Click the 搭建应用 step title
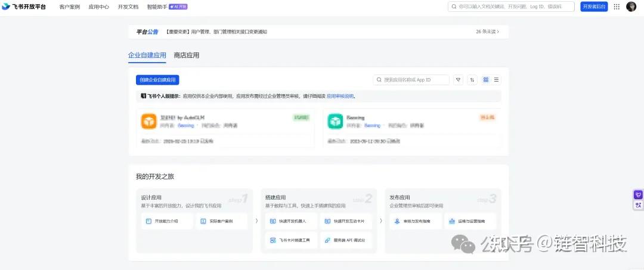This screenshot has width=644, height=270. (275, 197)
